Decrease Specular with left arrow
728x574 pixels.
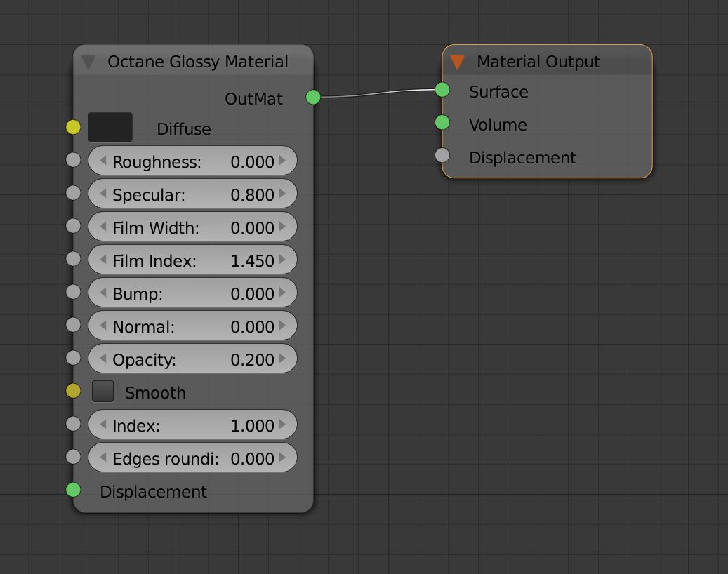click(x=103, y=194)
